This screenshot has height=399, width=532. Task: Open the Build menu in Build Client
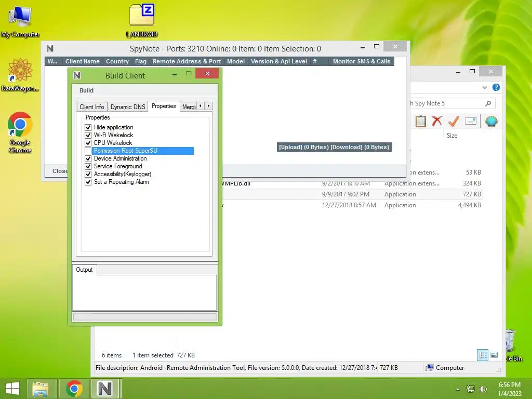click(87, 90)
